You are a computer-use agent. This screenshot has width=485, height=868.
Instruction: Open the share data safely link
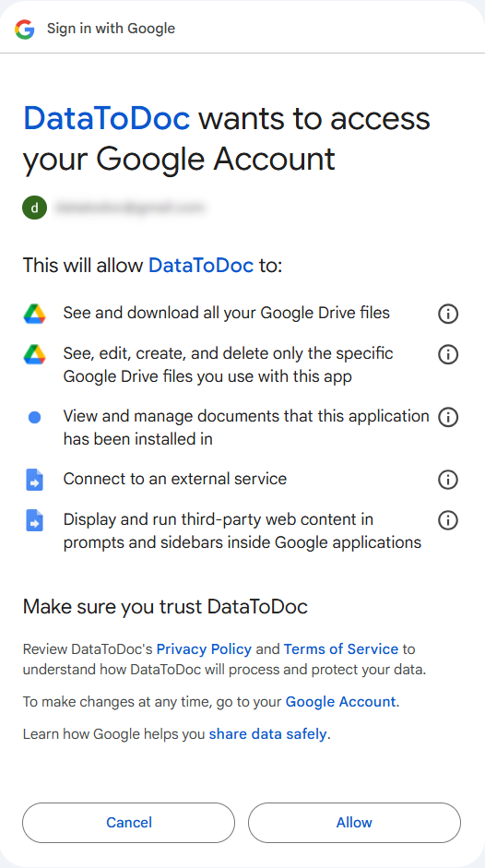click(268, 734)
